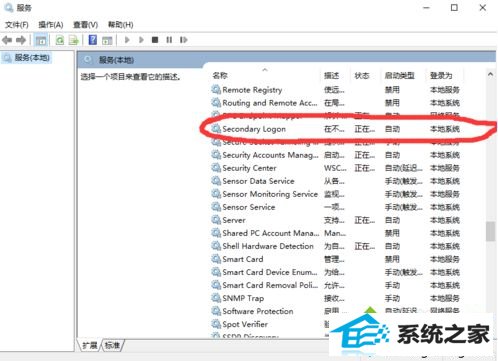This screenshot has width=498, height=361.
Task: Click the Refresh toolbar icon
Action: click(60, 40)
